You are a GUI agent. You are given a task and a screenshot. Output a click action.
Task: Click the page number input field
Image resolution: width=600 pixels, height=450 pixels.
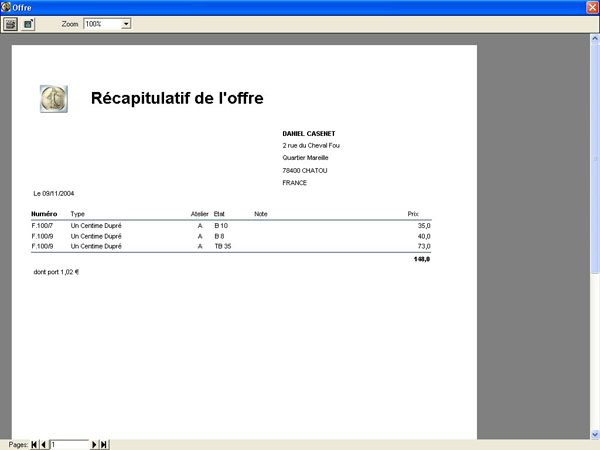tap(69, 444)
